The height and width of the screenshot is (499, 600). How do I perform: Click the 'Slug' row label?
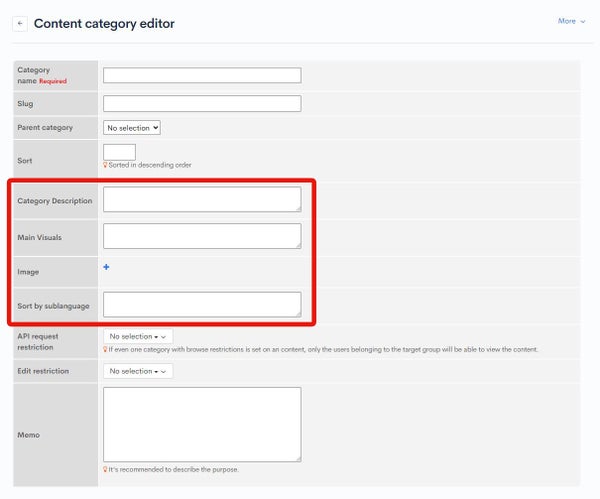(25, 104)
